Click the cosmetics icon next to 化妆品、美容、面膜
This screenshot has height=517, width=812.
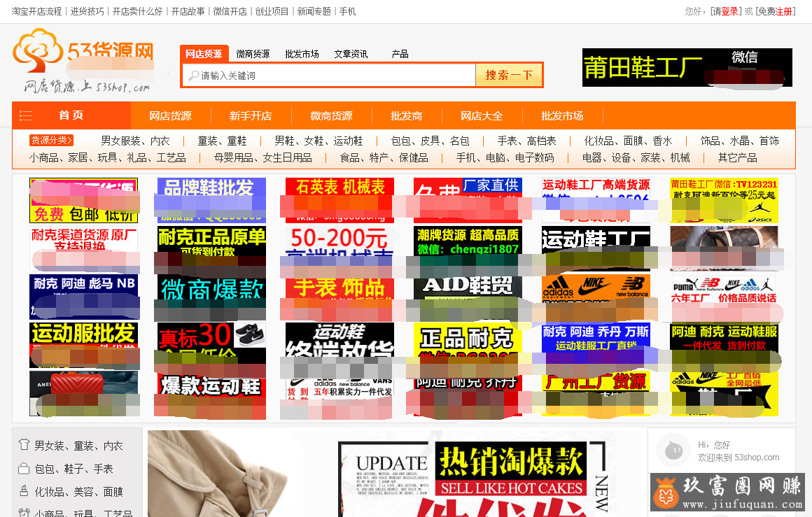24,491
